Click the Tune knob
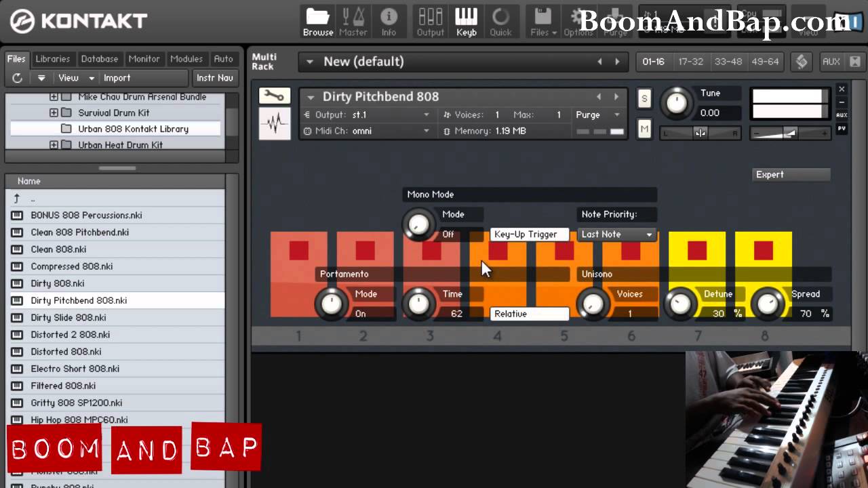Image resolution: width=868 pixels, height=488 pixels. 676,102
